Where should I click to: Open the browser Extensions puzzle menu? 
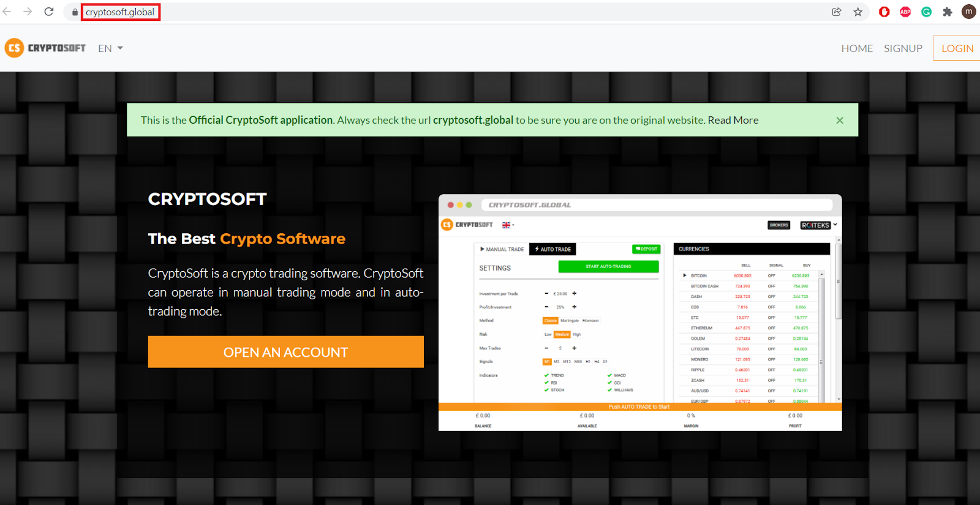pyautogui.click(x=948, y=12)
